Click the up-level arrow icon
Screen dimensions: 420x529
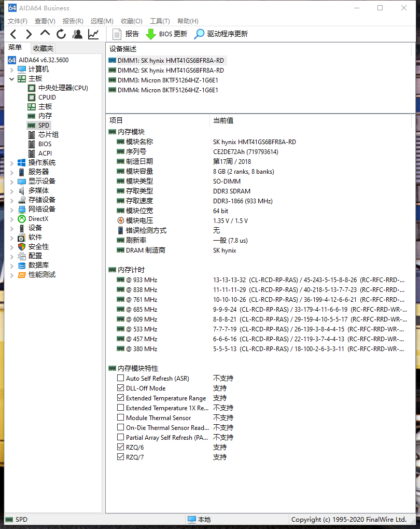click(45, 33)
